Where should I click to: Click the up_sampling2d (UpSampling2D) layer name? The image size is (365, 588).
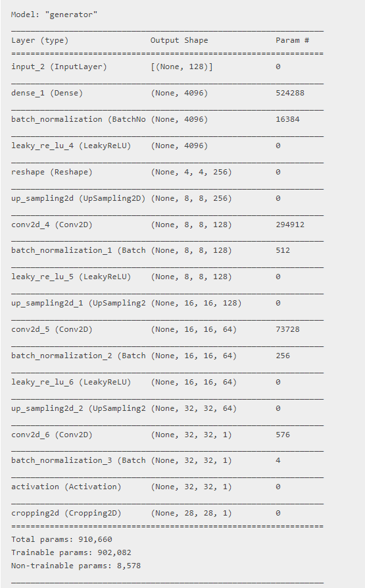coord(78,198)
